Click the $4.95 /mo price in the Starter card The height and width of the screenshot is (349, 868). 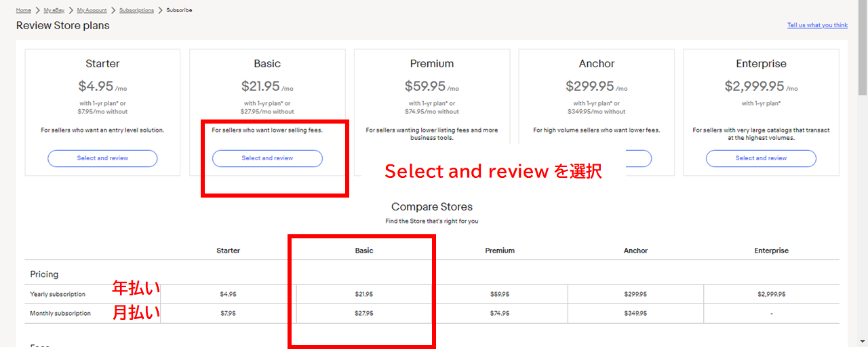click(102, 86)
